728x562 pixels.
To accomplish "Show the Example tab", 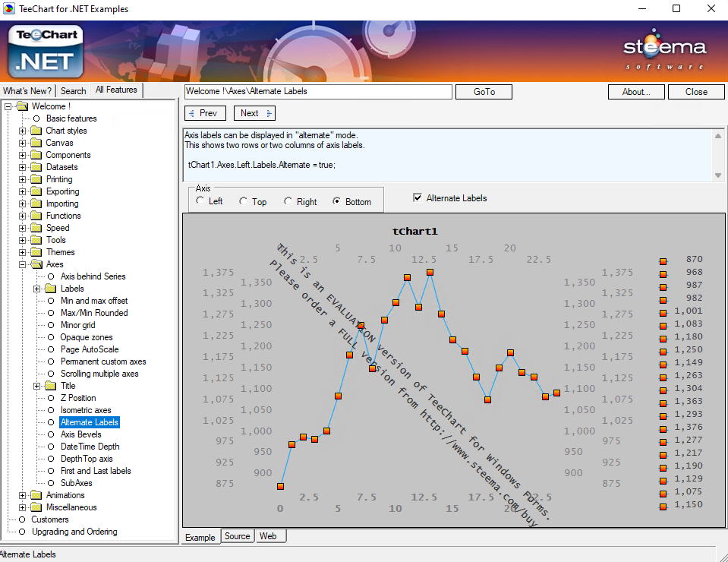I will [200, 538].
